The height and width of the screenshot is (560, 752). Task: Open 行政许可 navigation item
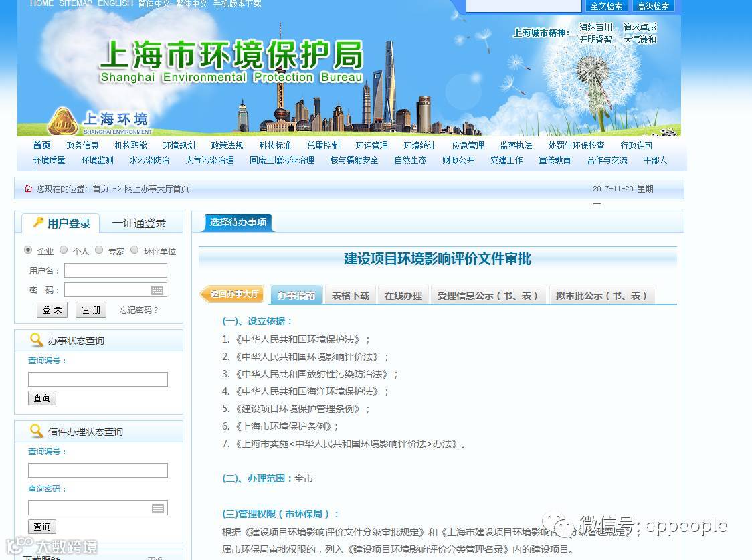click(636, 145)
